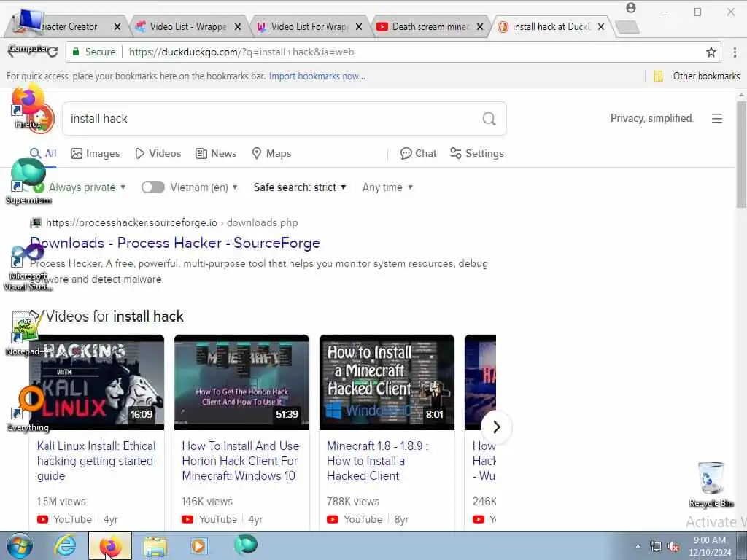Viewport: 747px width, 560px height.
Task: Open the new tab button
Action: 627,27
